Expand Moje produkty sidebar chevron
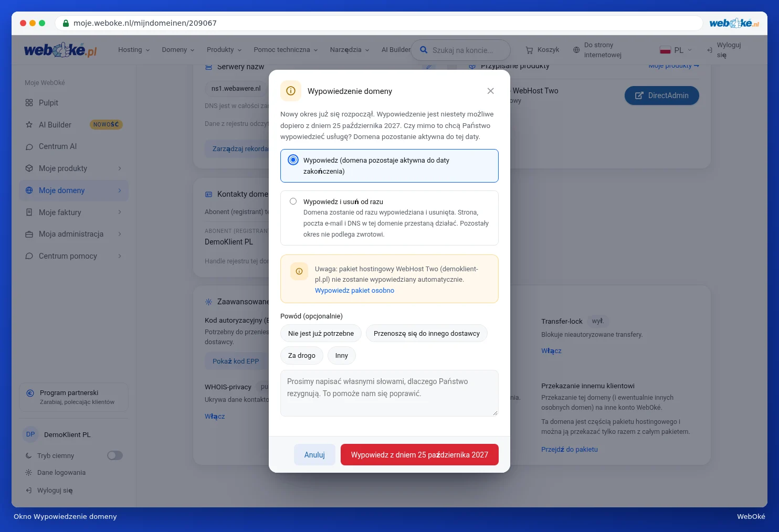The width and height of the screenshot is (779, 532). tap(120, 168)
